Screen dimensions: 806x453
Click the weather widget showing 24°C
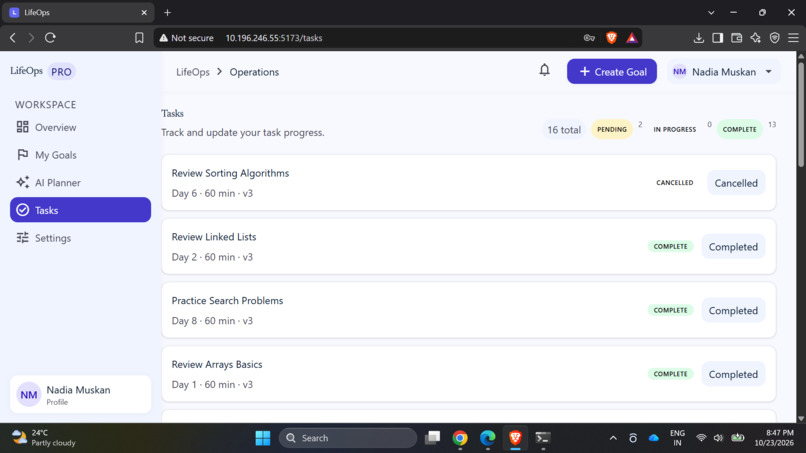click(x=44, y=438)
